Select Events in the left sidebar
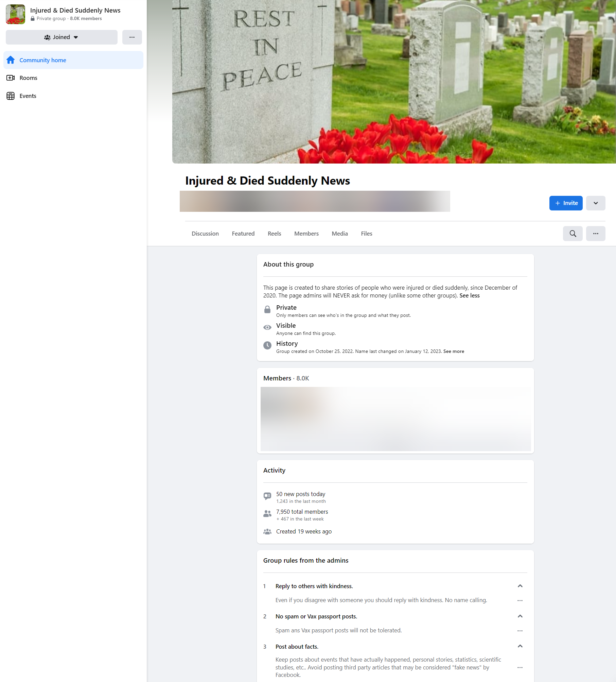The image size is (616, 682). tap(28, 96)
